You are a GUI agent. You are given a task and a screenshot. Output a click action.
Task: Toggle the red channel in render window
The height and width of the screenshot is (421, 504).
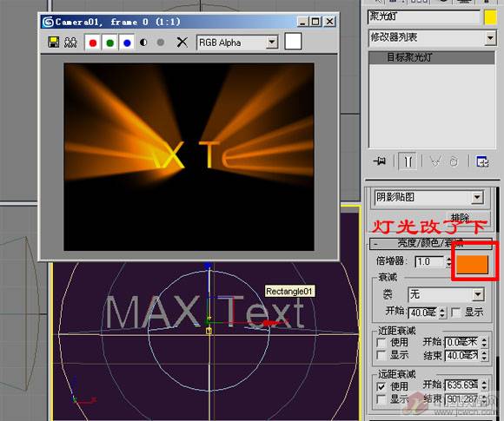93,43
